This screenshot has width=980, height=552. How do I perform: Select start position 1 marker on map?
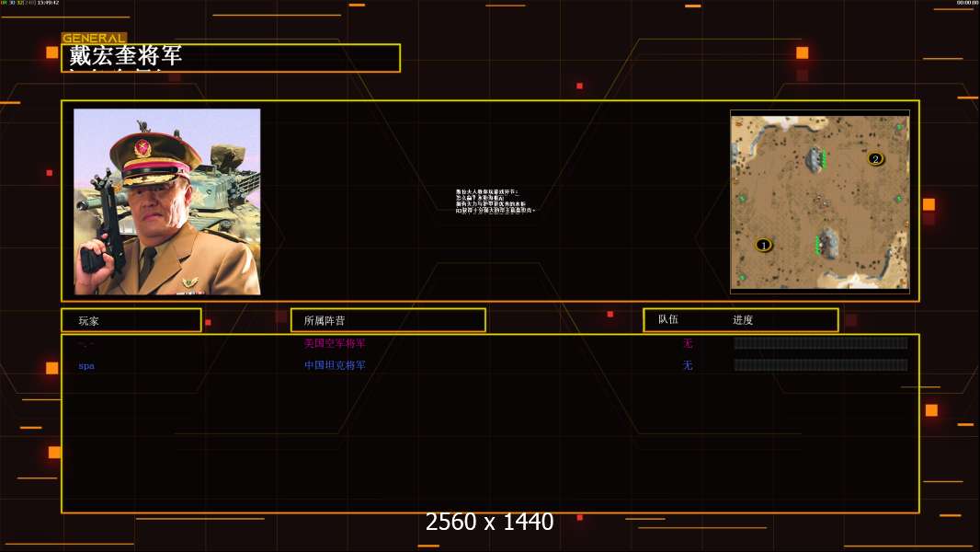(763, 245)
